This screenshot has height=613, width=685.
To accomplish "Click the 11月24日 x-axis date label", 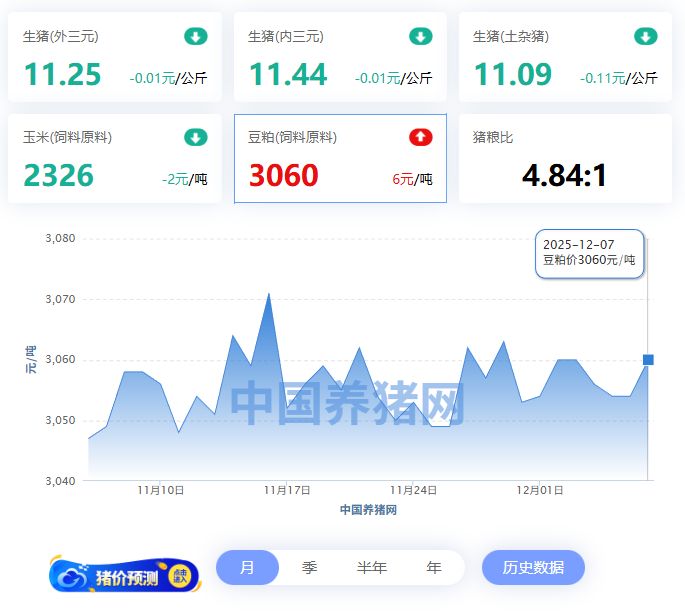I will pyautogui.click(x=413, y=490).
